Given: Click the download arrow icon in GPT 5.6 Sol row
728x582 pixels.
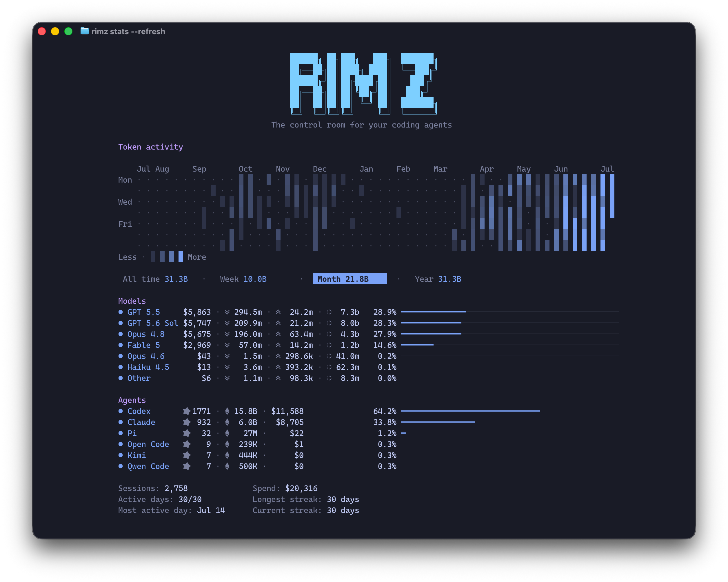Looking at the screenshot, I should (227, 323).
